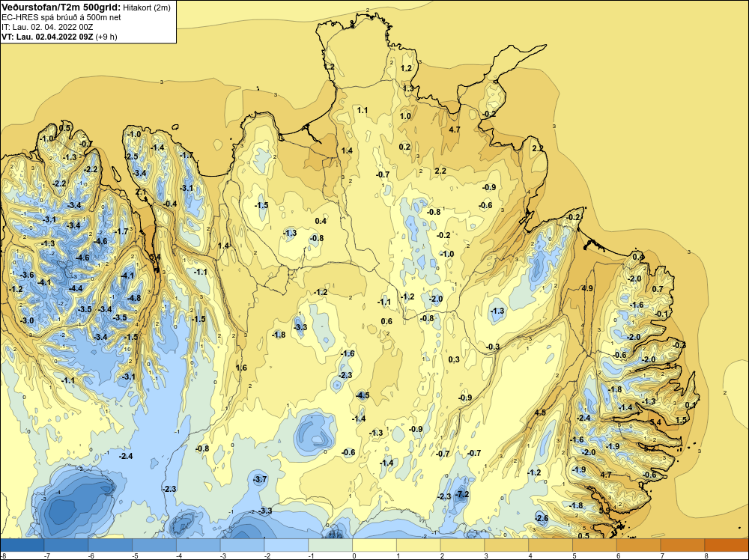Click the color scale segment between 4 and 5

551,545
